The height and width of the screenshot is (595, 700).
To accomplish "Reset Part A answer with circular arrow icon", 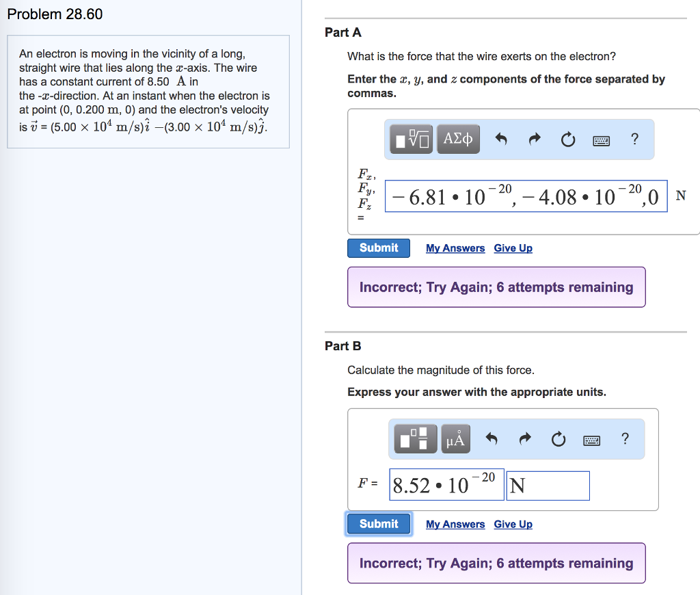I will tap(568, 139).
